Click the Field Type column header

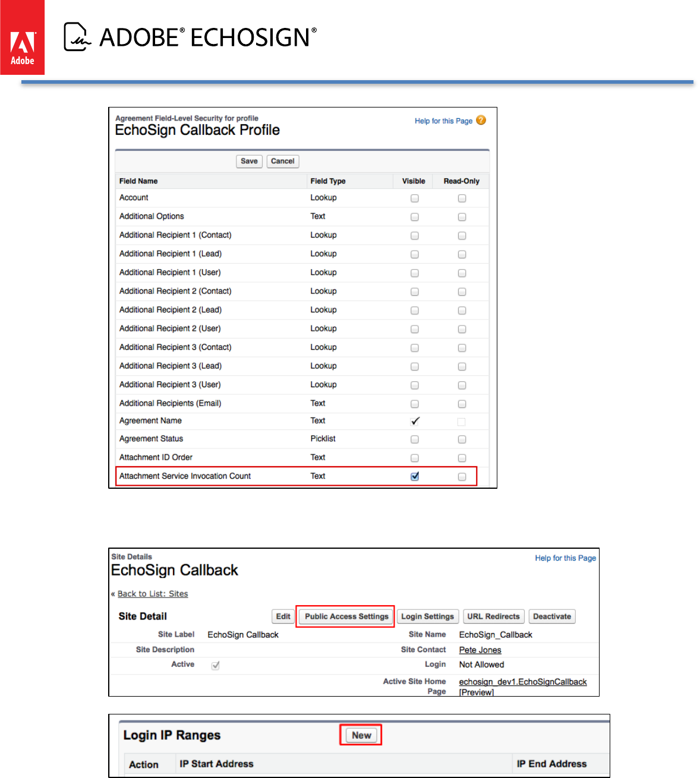pyautogui.click(x=328, y=181)
